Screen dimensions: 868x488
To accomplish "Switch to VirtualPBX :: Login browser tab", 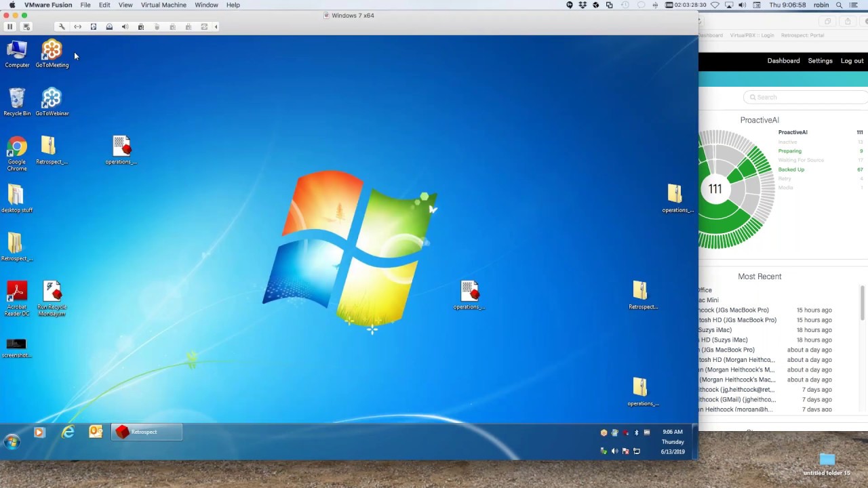I will tap(752, 35).
